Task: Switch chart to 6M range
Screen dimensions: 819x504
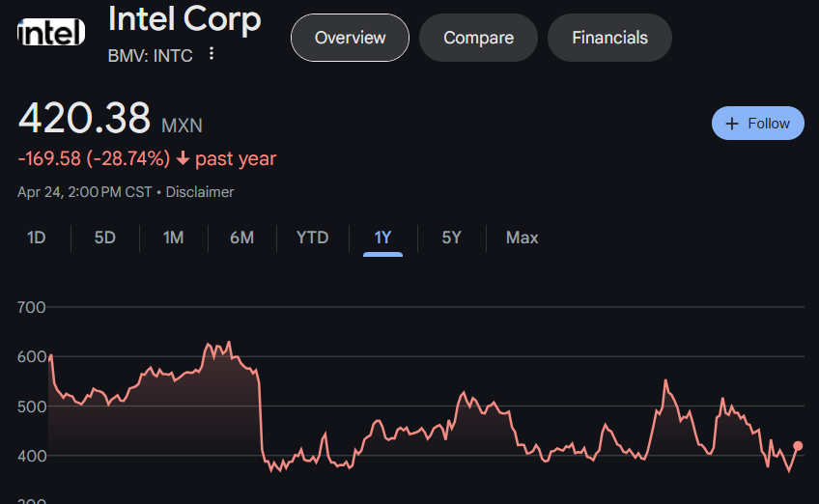Action: point(241,238)
